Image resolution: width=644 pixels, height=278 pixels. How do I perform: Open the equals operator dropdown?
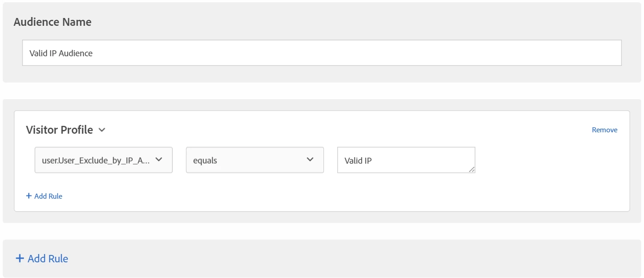point(255,160)
